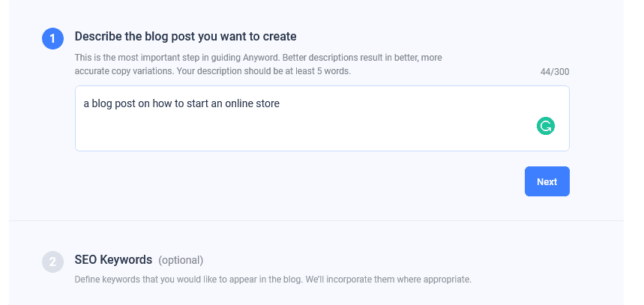The height and width of the screenshot is (305, 644).
Task: Click the blue step 1 badge
Action: tap(52, 38)
